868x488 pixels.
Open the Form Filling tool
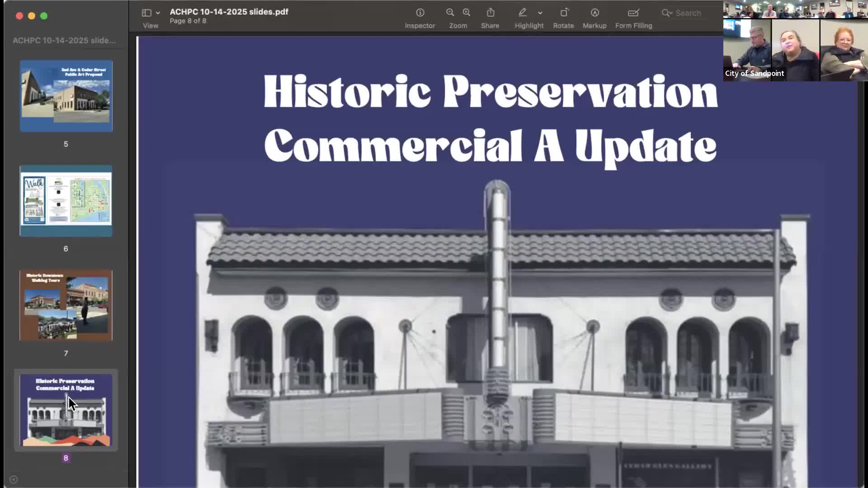click(x=633, y=13)
